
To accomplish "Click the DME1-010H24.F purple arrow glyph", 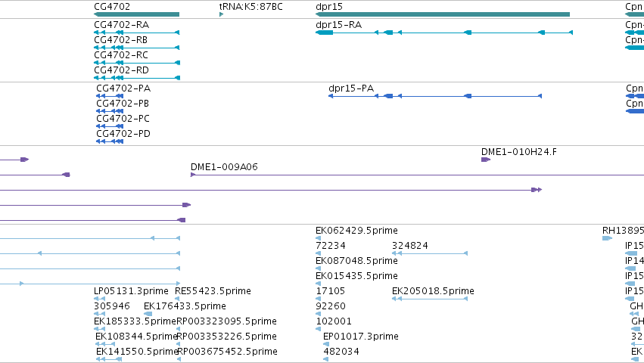I will pos(486,160).
